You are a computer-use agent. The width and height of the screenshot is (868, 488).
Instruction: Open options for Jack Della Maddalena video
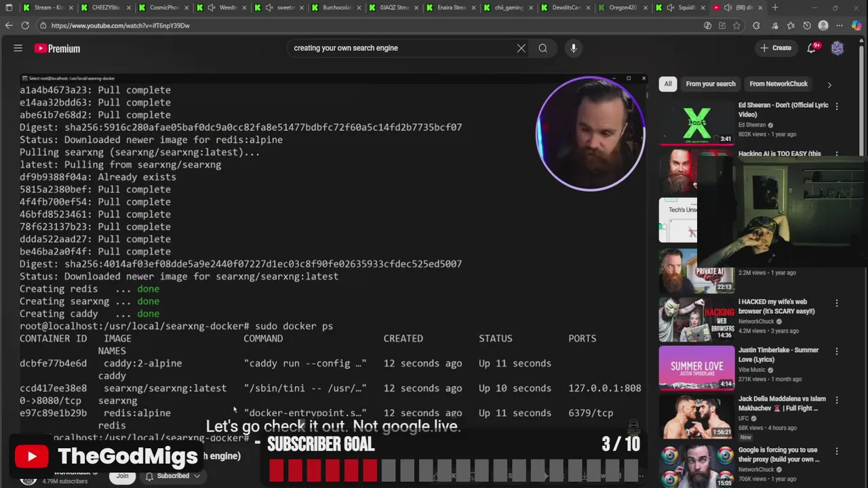837,400
